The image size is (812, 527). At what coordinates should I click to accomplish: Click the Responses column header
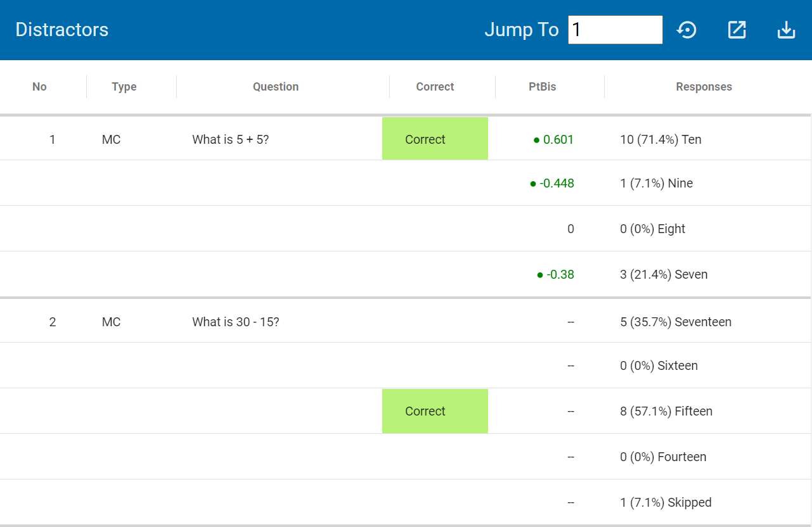(704, 87)
